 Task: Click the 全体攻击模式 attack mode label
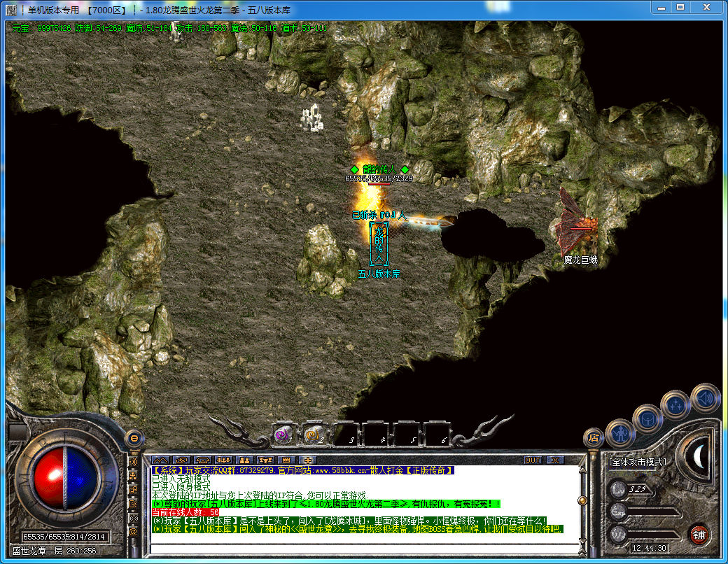point(638,462)
